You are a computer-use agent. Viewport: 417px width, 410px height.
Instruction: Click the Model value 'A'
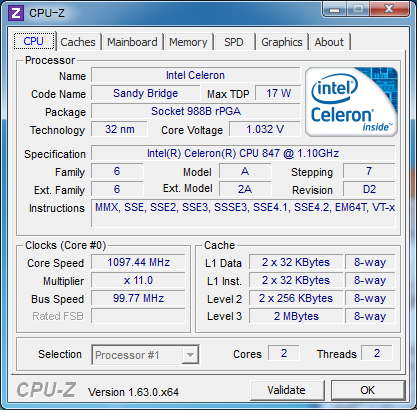click(245, 171)
